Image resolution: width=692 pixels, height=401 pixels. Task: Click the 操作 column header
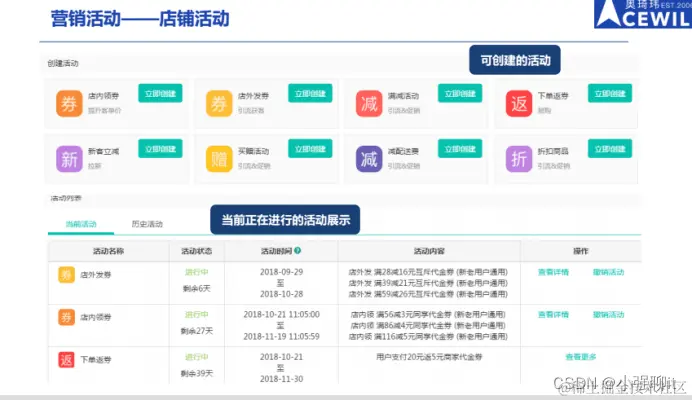pyautogui.click(x=581, y=251)
